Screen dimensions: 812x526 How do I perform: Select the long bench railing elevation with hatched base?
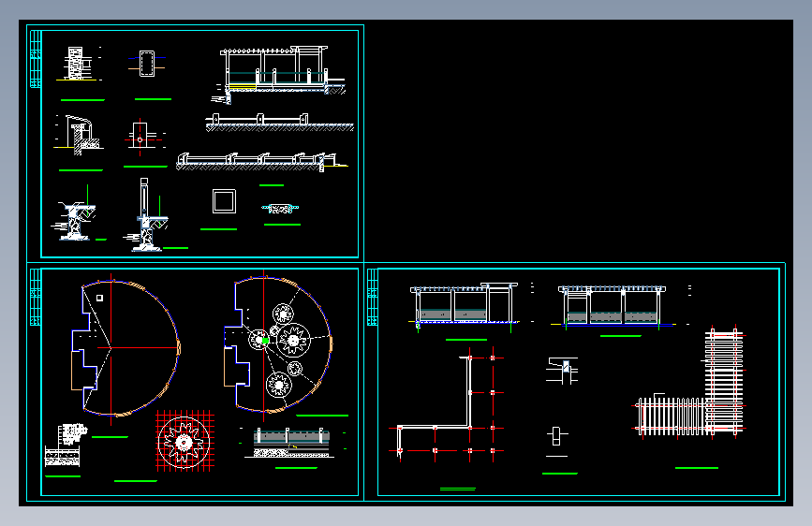(262, 162)
